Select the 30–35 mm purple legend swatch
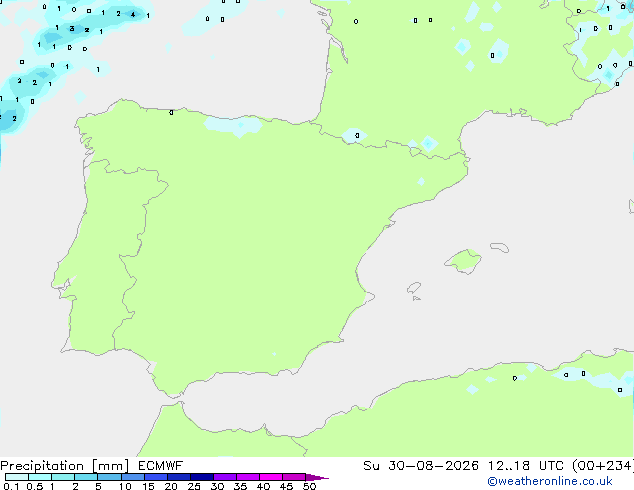 [224, 477]
